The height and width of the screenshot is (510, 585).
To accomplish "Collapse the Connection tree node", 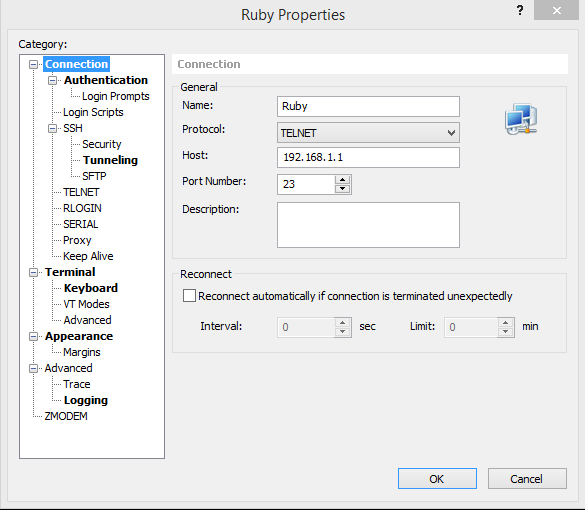I will click(33, 65).
